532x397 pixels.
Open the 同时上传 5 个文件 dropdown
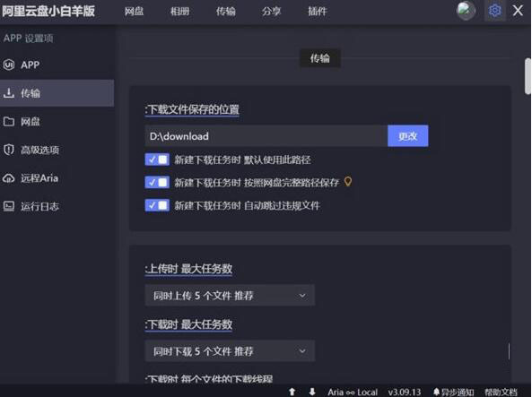[x=230, y=296]
